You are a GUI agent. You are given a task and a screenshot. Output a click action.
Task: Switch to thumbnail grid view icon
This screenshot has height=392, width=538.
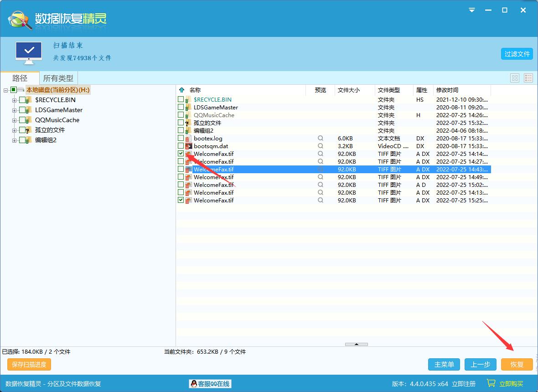coord(515,78)
